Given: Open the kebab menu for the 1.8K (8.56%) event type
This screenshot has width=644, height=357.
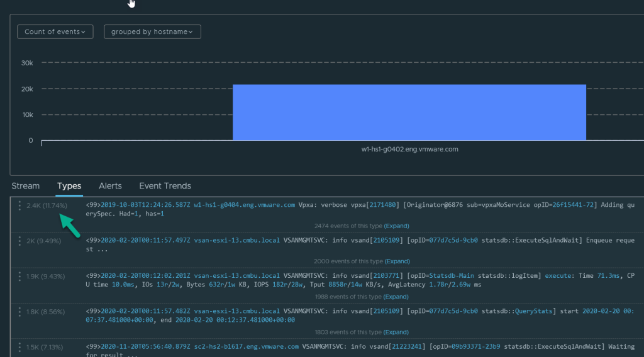Looking at the screenshot, I should [x=19, y=312].
